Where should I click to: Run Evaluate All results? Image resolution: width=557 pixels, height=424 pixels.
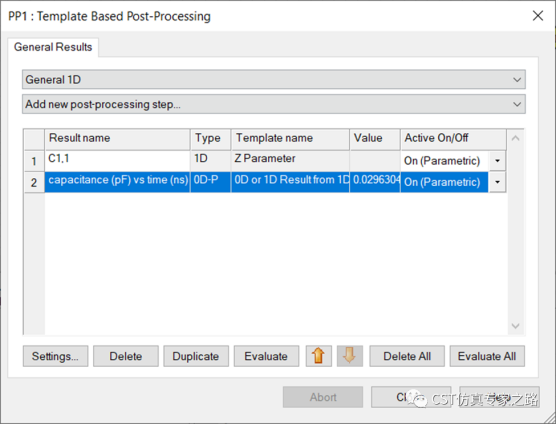click(487, 356)
